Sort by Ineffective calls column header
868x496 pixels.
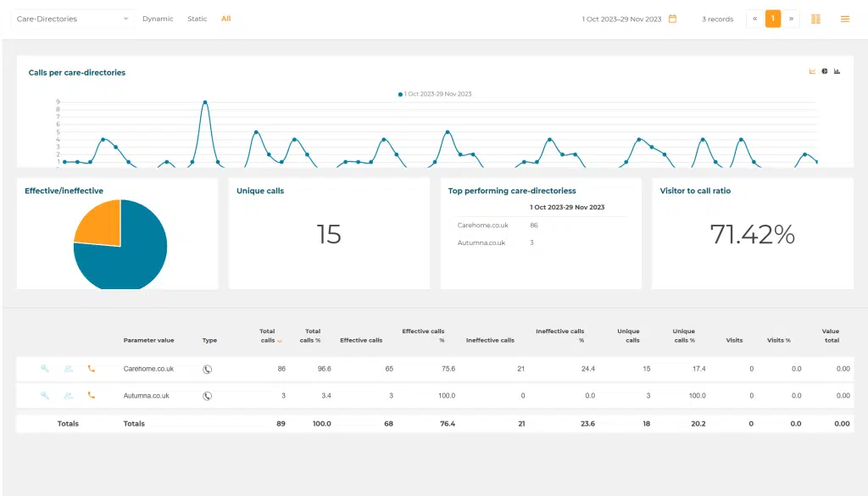[x=490, y=341]
